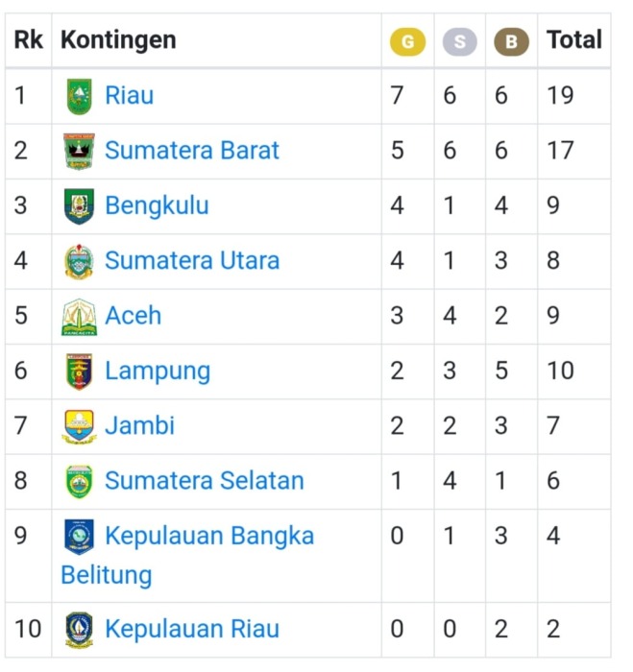Open the Aceh link
Screen dimensions: 633x672
tap(133, 316)
